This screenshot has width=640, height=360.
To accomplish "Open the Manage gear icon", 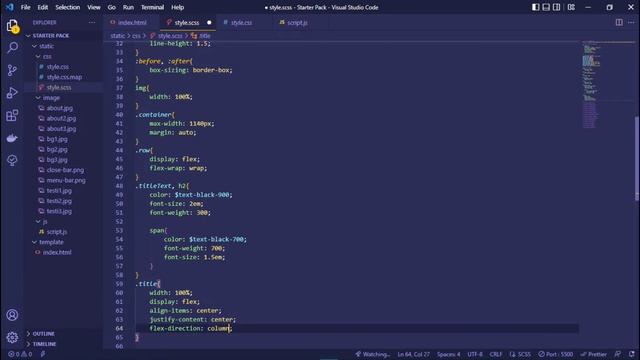I will pos(12,338).
